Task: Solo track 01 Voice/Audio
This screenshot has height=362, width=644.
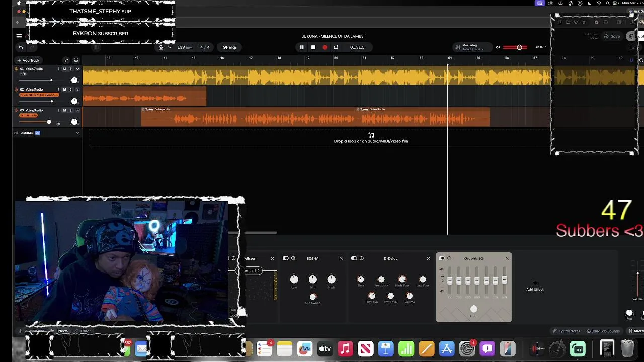Action: click(70, 69)
